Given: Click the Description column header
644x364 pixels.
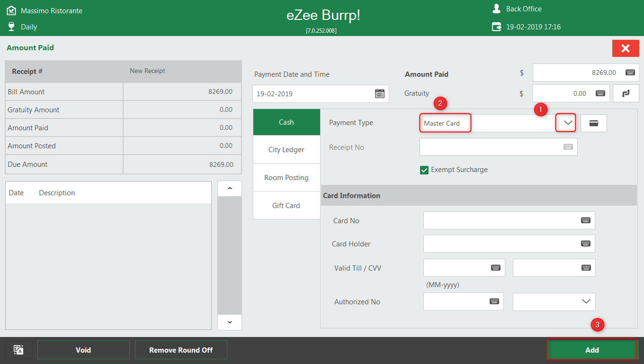Looking at the screenshot, I should coord(57,192).
